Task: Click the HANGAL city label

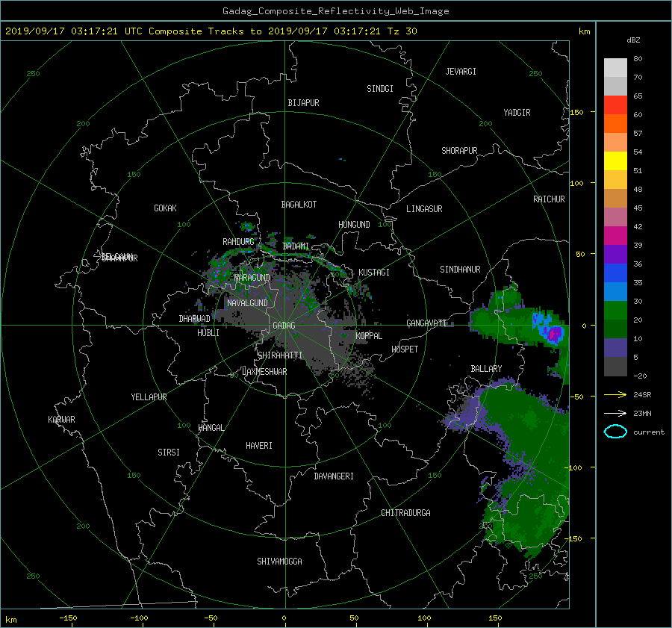Action: (211, 428)
